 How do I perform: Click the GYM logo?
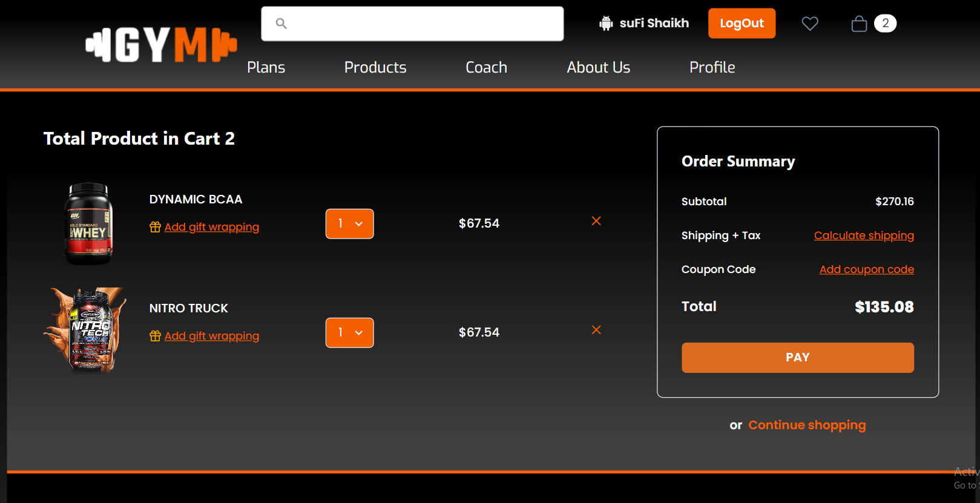[161, 45]
